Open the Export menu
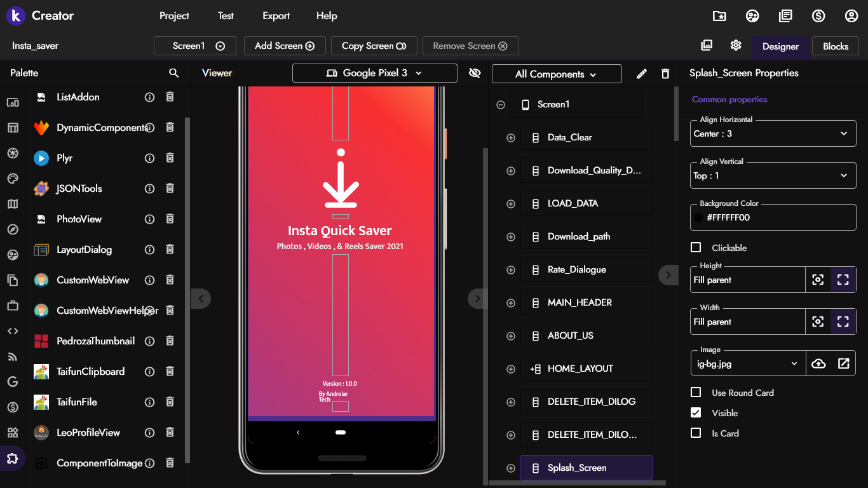Image resolution: width=868 pixels, height=488 pixels. [x=276, y=16]
